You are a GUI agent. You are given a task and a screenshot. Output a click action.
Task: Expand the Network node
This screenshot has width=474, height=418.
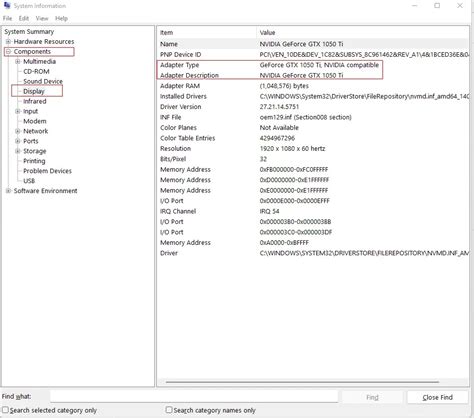click(18, 131)
